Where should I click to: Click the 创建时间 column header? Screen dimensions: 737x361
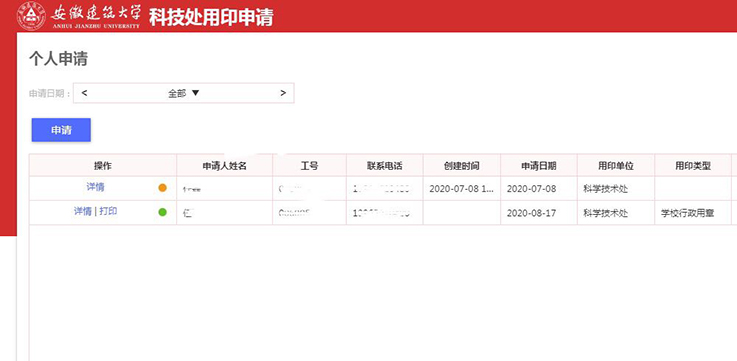462,165
